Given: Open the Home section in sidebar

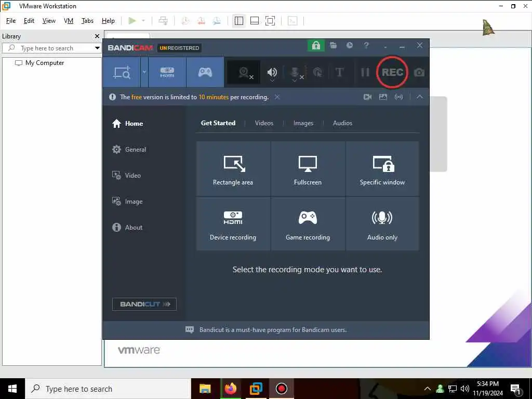Looking at the screenshot, I should (128, 124).
